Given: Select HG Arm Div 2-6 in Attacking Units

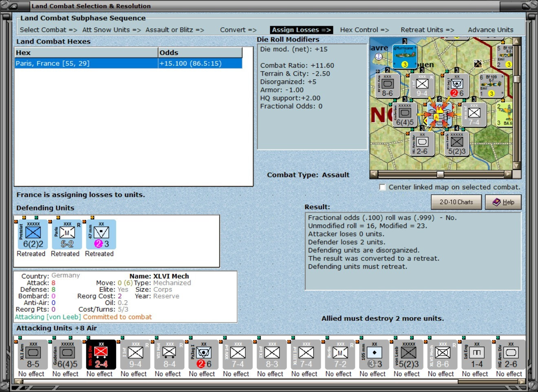Looking at the screenshot, I should [510, 355].
